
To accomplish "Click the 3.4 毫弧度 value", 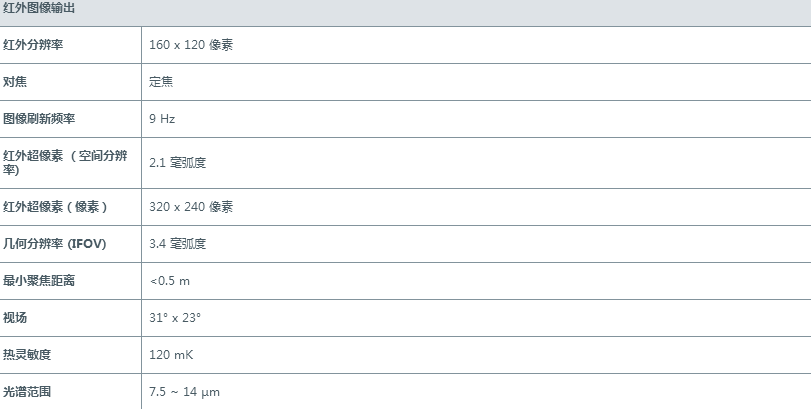I will [178, 243].
